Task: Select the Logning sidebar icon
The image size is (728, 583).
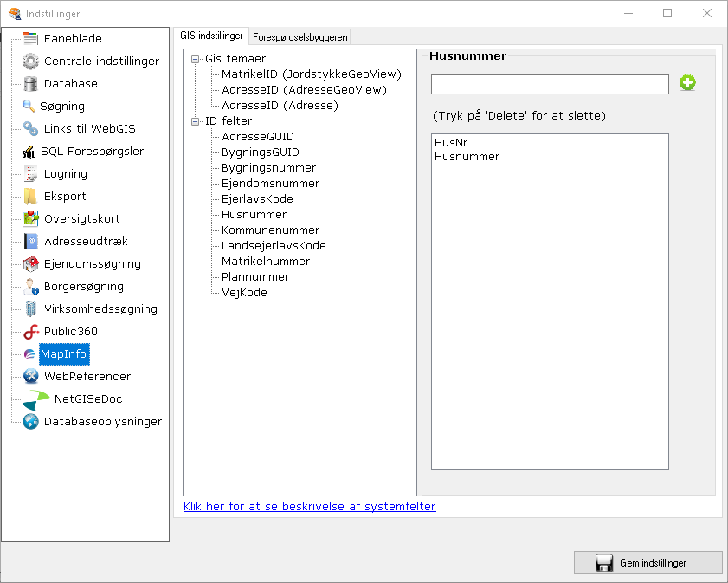Action: tap(29, 173)
